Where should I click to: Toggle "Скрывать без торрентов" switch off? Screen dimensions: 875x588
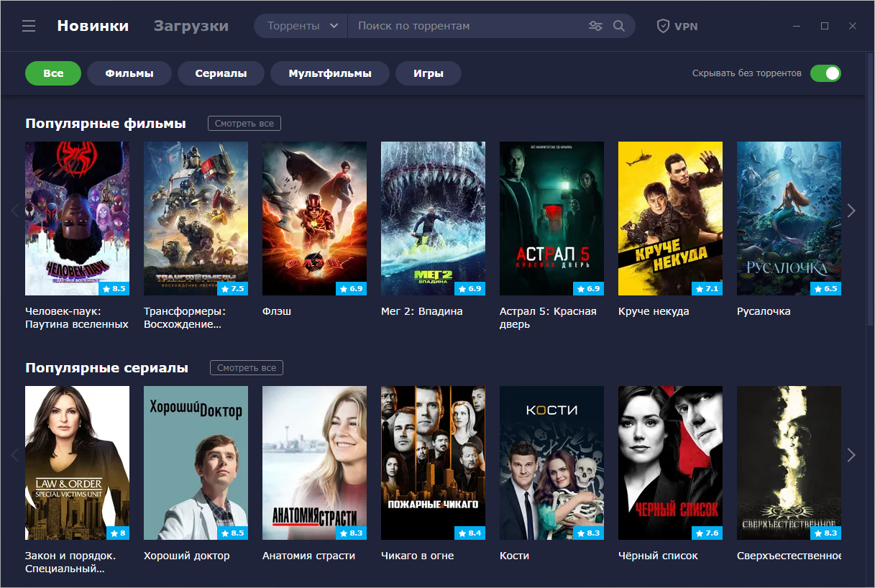tap(825, 73)
